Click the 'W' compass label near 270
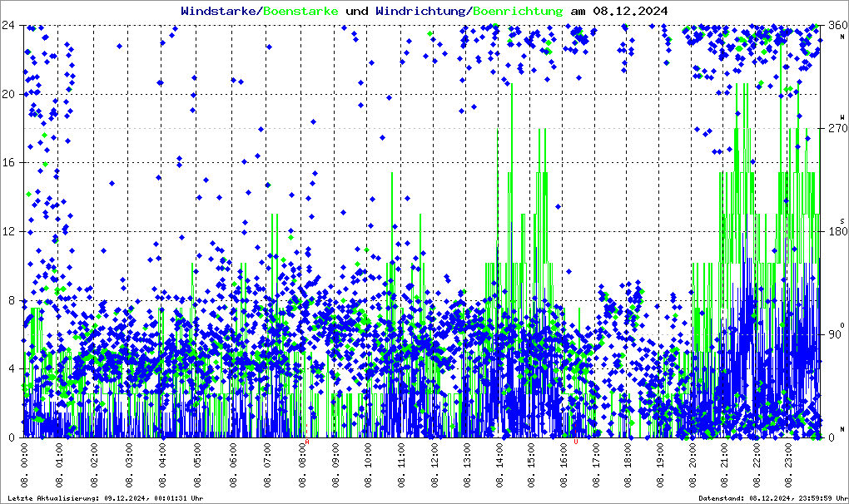 pyautogui.click(x=842, y=117)
